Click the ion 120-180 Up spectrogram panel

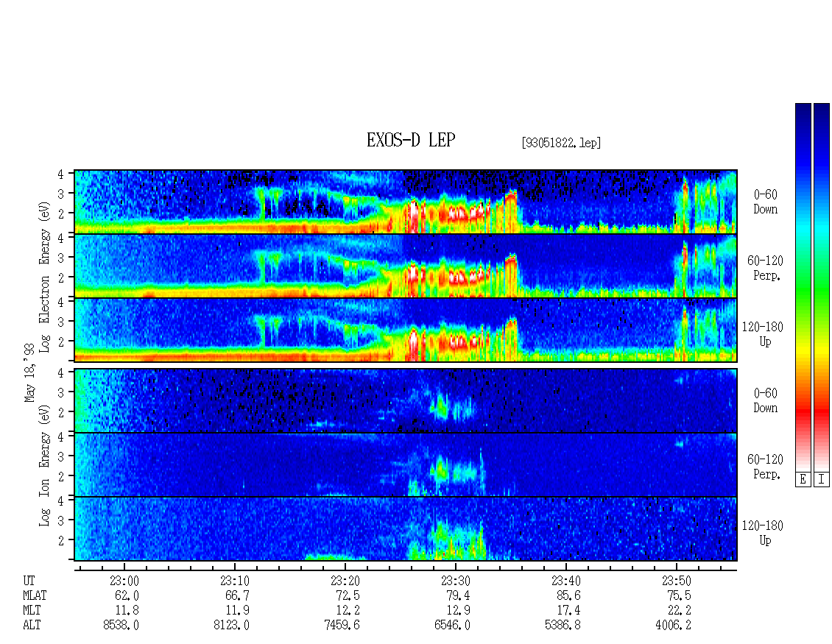pyautogui.click(x=406, y=529)
